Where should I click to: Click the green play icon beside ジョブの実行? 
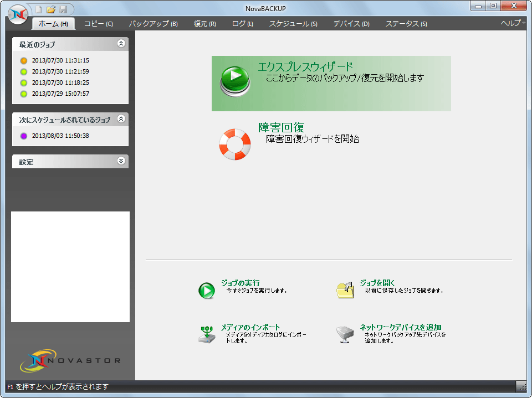point(207,291)
